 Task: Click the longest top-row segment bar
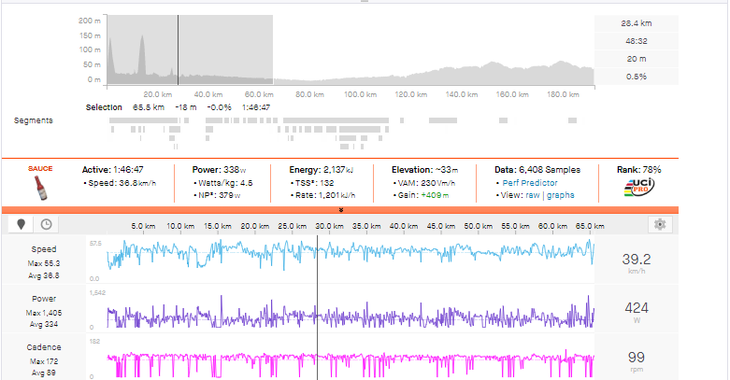[x=336, y=121]
